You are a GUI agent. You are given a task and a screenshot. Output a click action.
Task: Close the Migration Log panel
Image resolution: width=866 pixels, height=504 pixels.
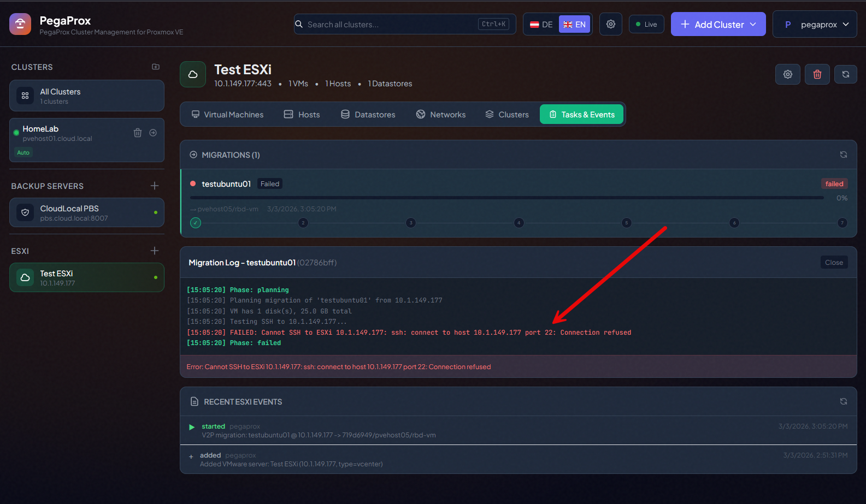point(834,262)
